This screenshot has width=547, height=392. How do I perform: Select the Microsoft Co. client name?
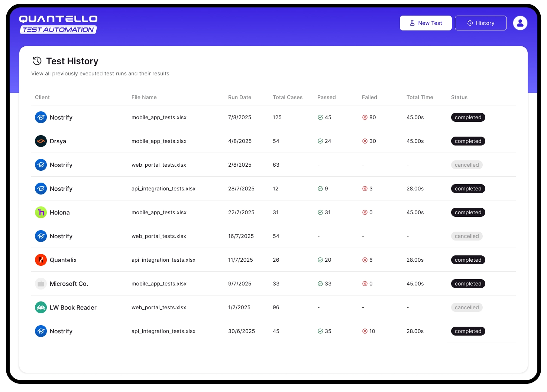[x=69, y=284]
